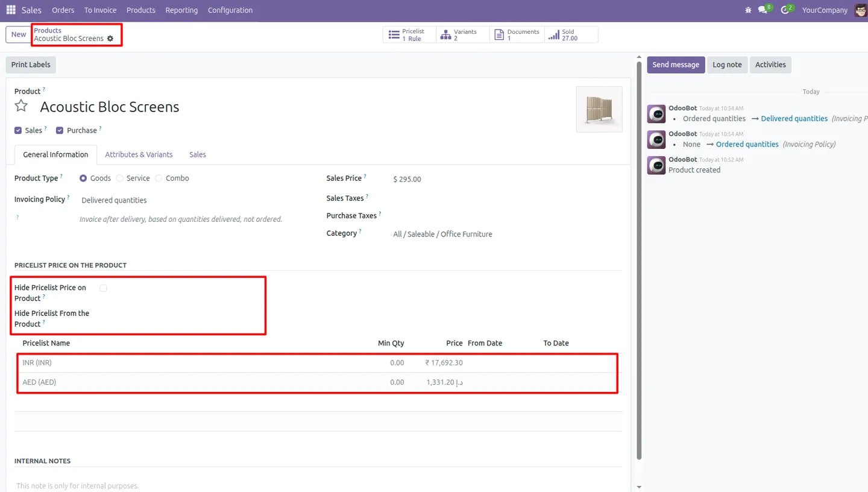The height and width of the screenshot is (492, 868).
Task: Click the Variants stat button sitemap icon
Action: click(445, 34)
